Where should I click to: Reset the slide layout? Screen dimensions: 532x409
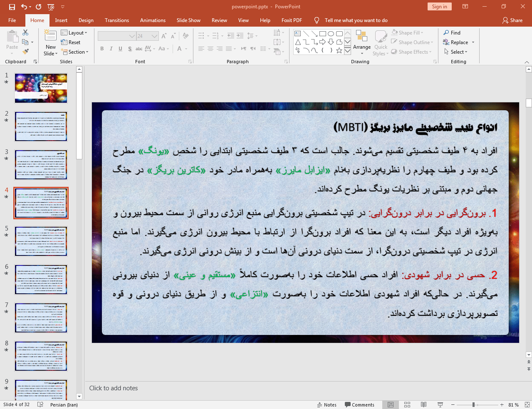(x=71, y=42)
